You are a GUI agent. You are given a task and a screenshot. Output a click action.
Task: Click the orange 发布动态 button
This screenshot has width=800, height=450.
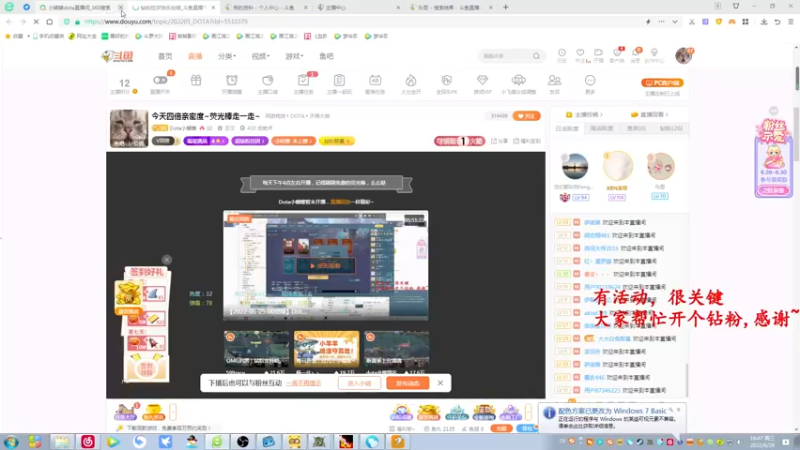click(408, 383)
